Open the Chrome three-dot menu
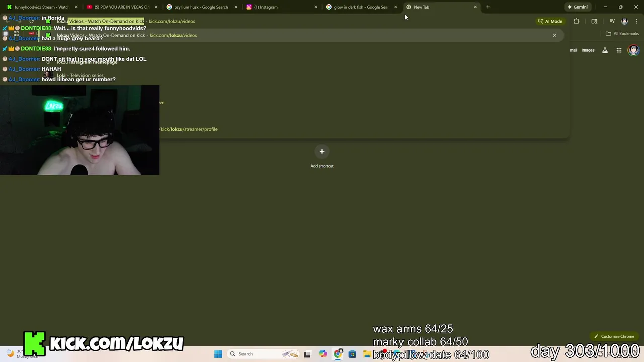Image resolution: width=644 pixels, height=362 pixels. tap(637, 21)
